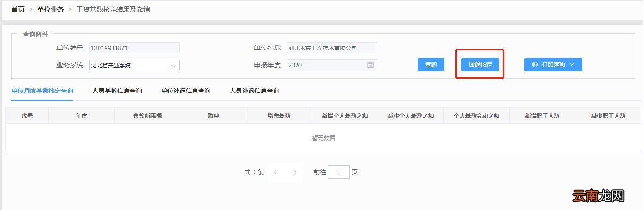Switch to the 人员基数信息查询 tab

click(x=117, y=91)
